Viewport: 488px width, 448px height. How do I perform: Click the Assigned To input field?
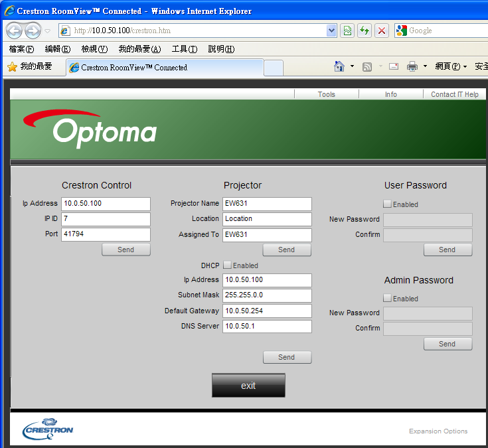[267, 235]
